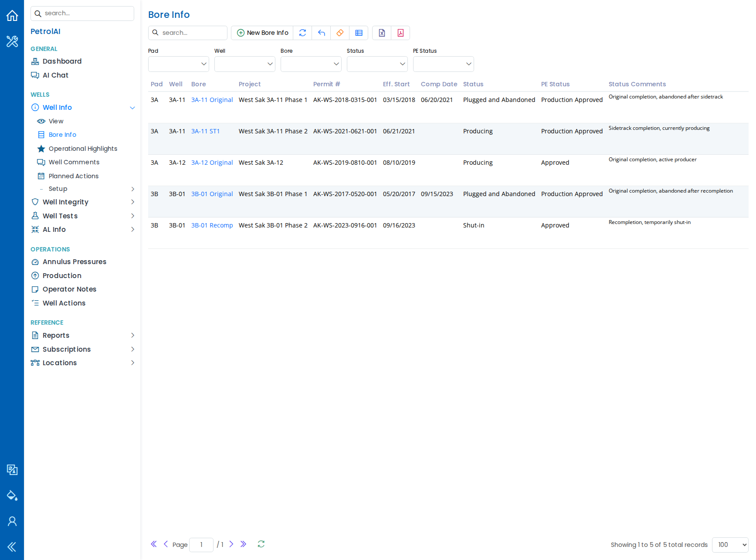Open the View submenu item
Screen dimensions: 756x560
(56, 121)
